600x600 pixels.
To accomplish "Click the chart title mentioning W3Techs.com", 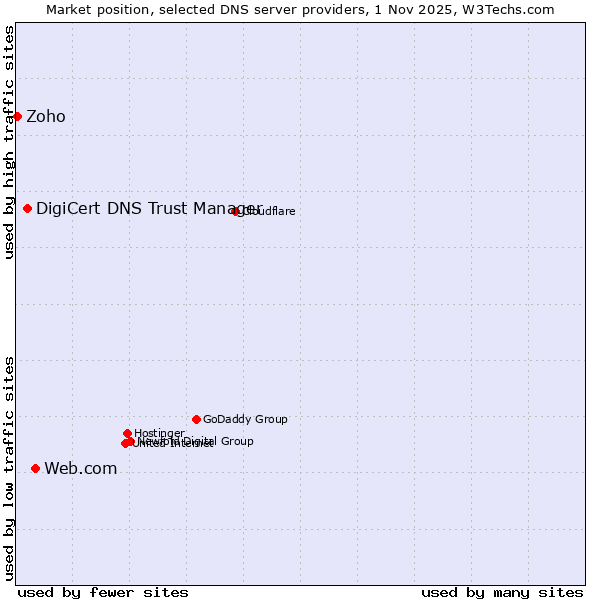I will (300, 9).
